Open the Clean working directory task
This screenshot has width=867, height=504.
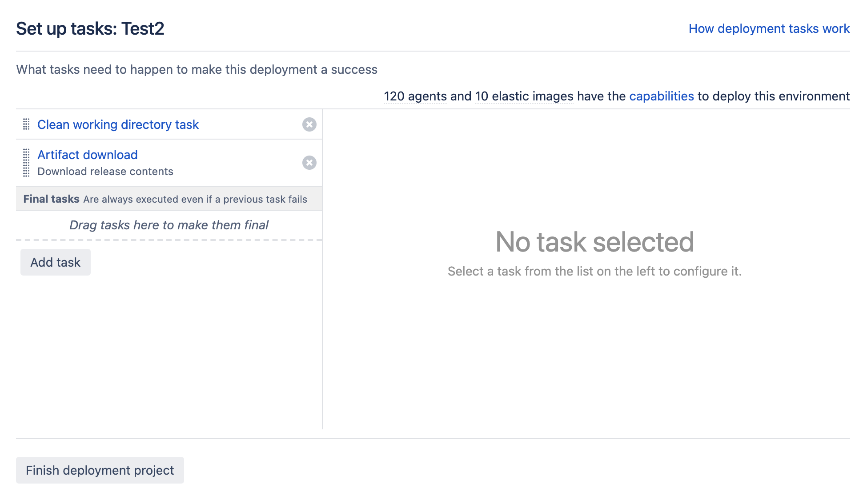click(118, 124)
